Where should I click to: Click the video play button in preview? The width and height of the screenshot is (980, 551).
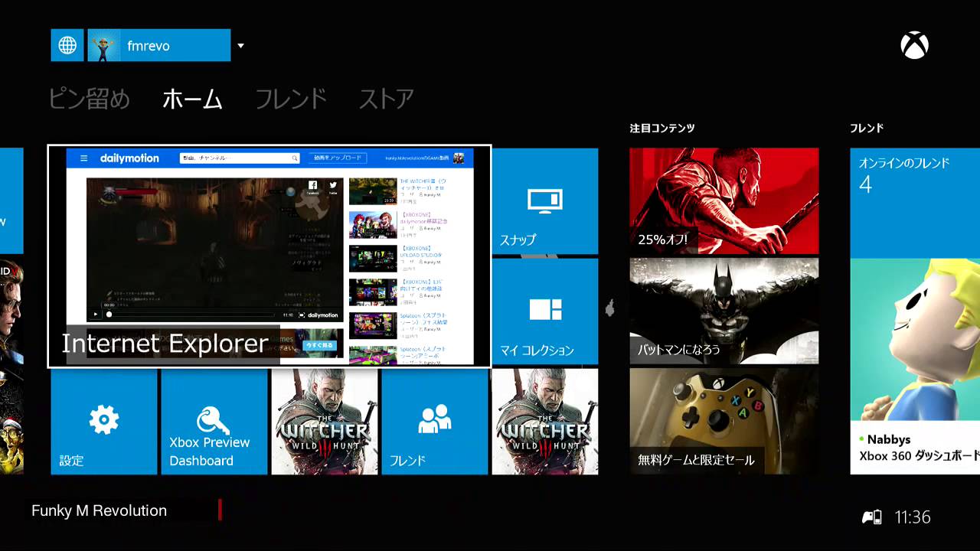click(96, 315)
